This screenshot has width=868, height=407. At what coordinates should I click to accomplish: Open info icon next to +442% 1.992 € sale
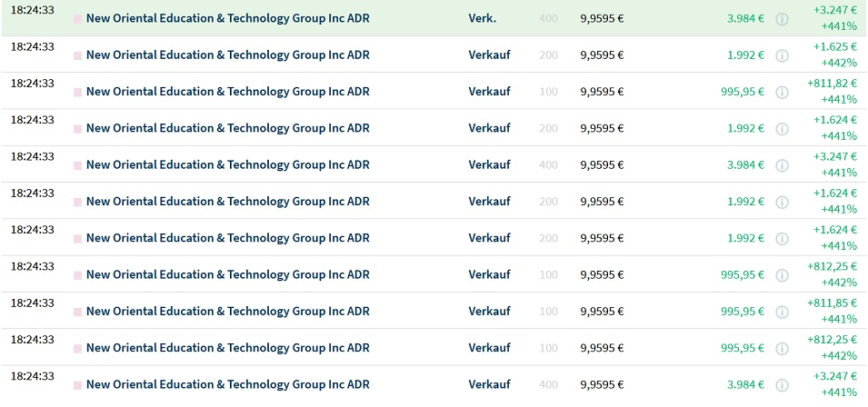[782, 55]
